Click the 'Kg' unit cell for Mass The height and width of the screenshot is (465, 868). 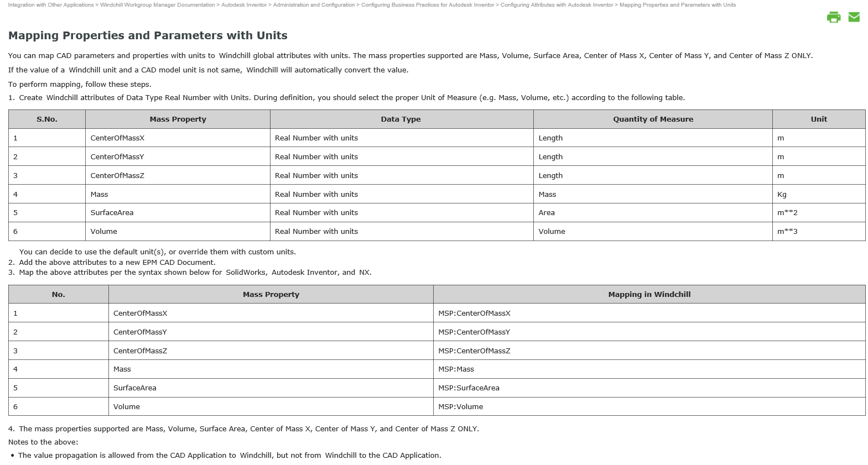pos(782,195)
